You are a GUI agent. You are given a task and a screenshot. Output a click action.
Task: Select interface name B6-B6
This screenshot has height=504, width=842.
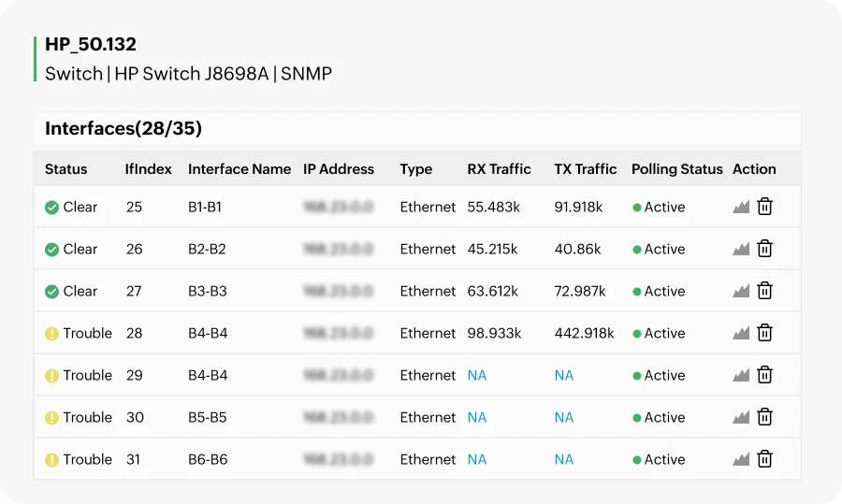click(x=208, y=459)
